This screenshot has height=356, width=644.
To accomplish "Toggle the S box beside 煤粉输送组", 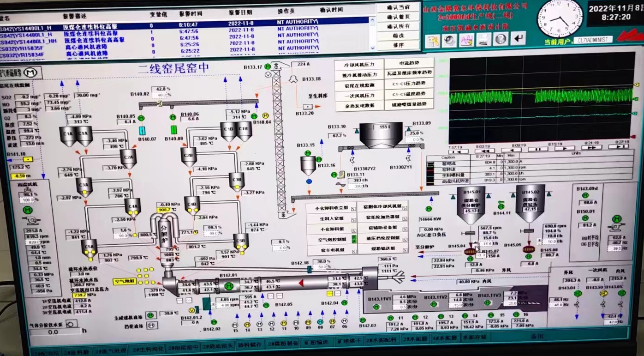I will tap(404, 250).
